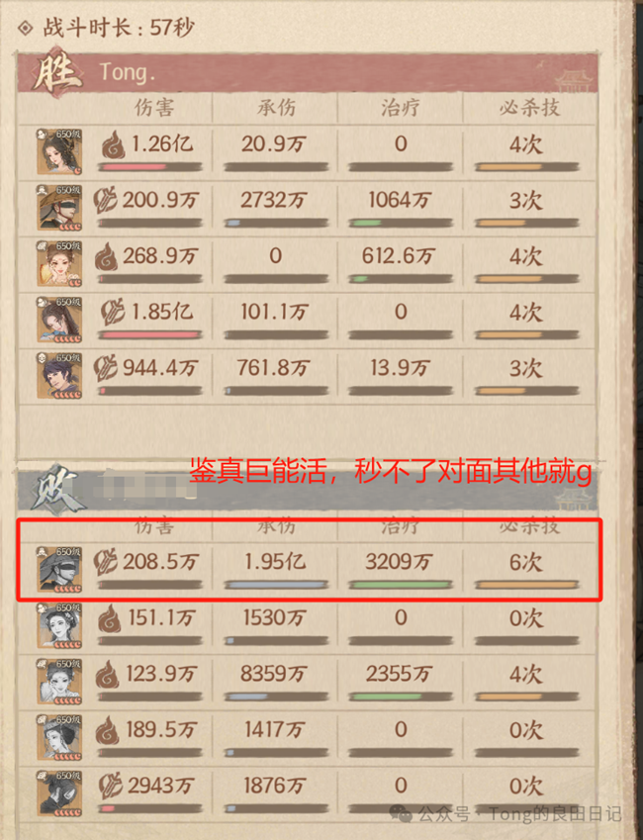Click the 胜 victory badge icon
Image resolution: width=643 pixels, height=840 pixels.
tap(55, 72)
